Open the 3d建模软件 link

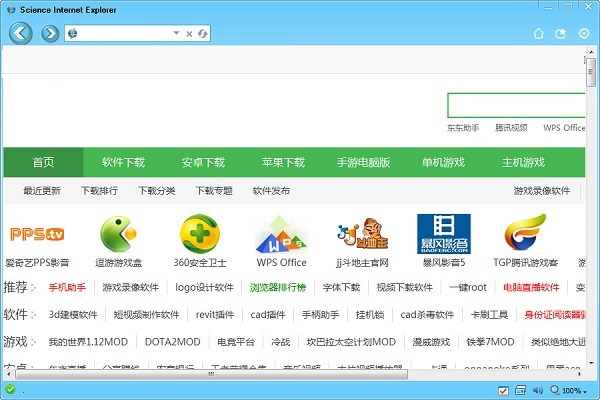coord(73,315)
